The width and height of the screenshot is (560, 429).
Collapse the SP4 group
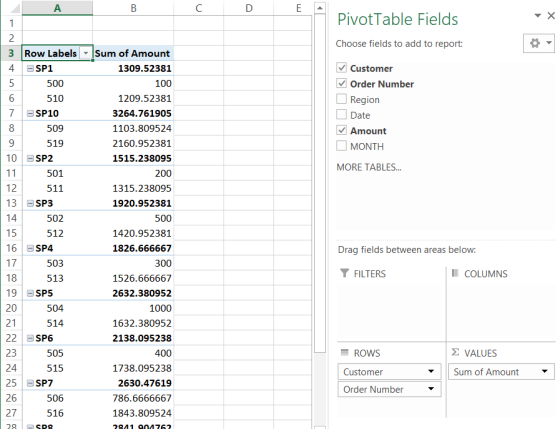[x=30, y=248]
